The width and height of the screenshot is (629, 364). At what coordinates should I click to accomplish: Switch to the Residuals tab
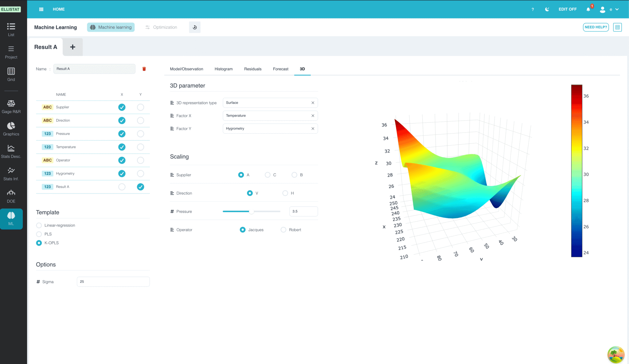coord(252,69)
